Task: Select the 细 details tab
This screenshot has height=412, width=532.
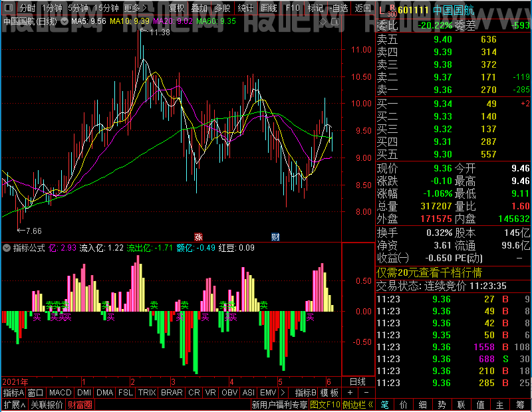Action: (x=422, y=405)
